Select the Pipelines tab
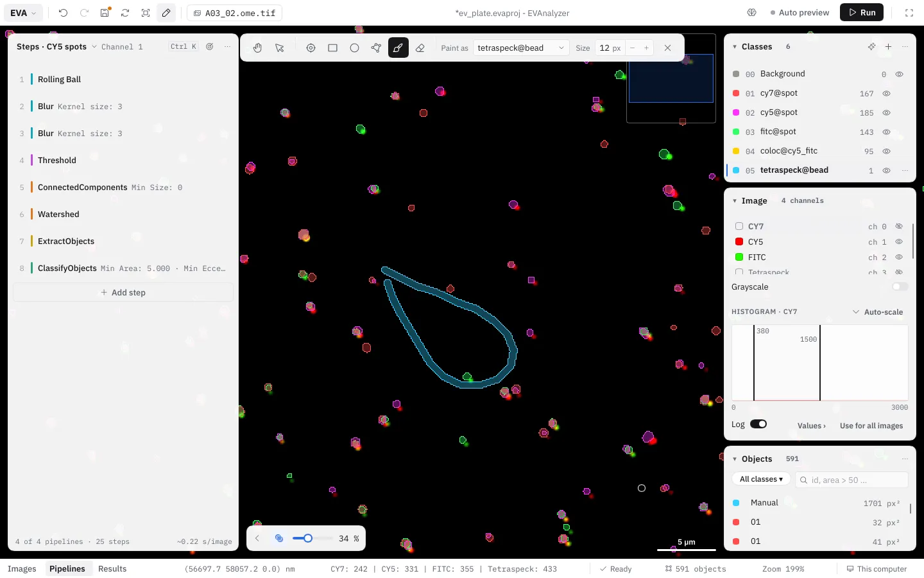The width and height of the screenshot is (924, 578). [x=67, y=569]
